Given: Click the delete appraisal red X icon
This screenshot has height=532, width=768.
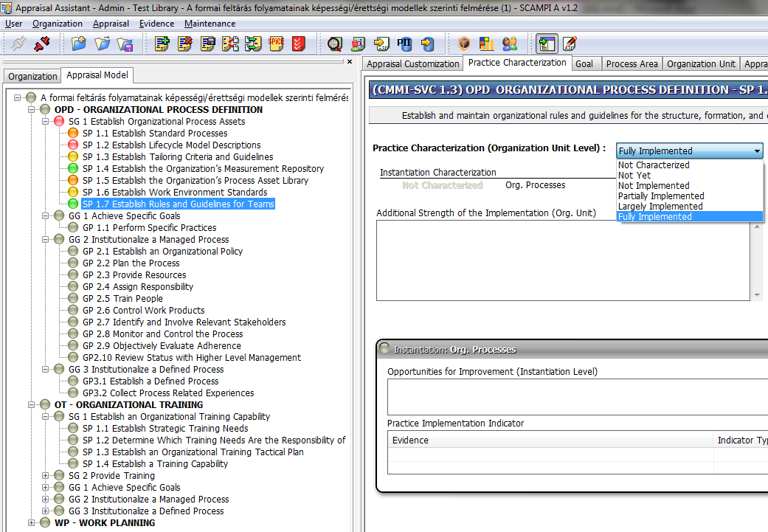Looking at the screenshot, I should pos(185,44).
